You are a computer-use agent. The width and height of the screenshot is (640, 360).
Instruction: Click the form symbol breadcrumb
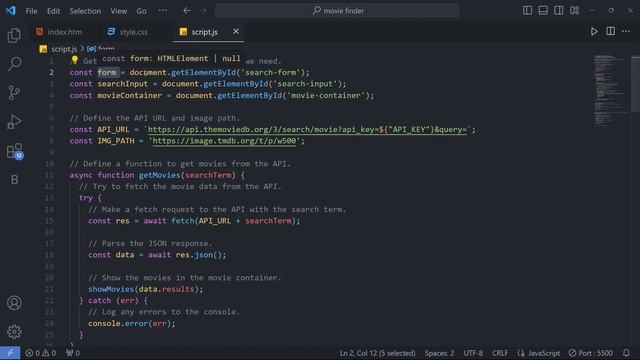click(101, 49)
